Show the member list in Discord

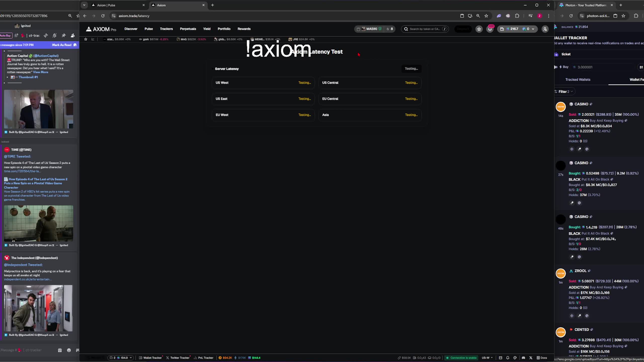[x=73, y=36]
